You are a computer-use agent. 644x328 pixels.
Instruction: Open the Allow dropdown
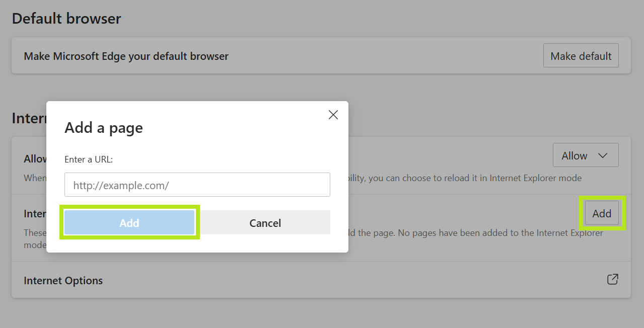[586, 155]
